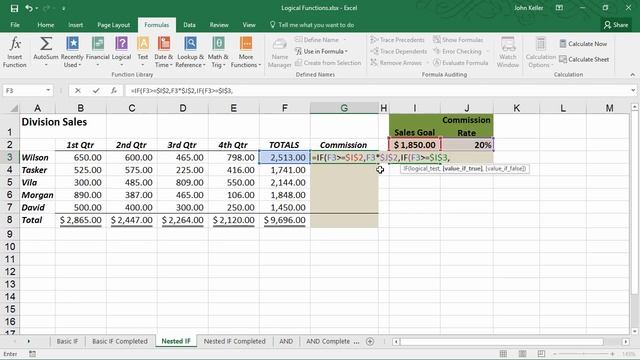
Task: Expand the formula bar with the chevron
Action: 633,91
